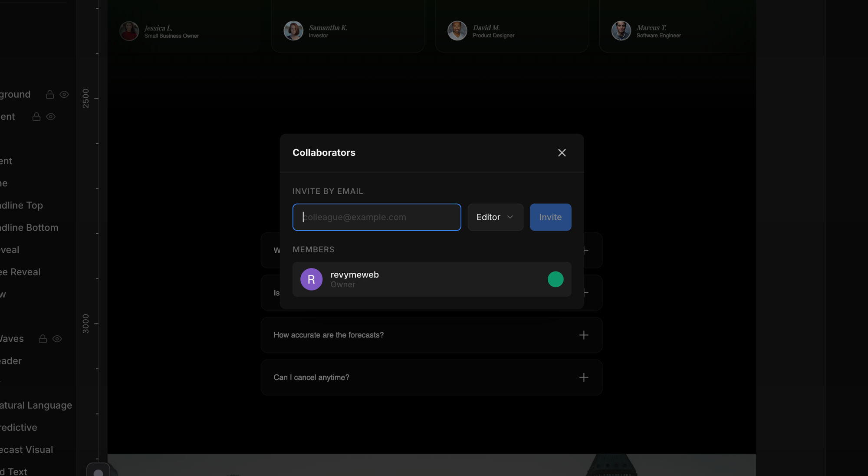Close the Collaborators dialog
Screen dimensions: 868x476
pos(562,152)
